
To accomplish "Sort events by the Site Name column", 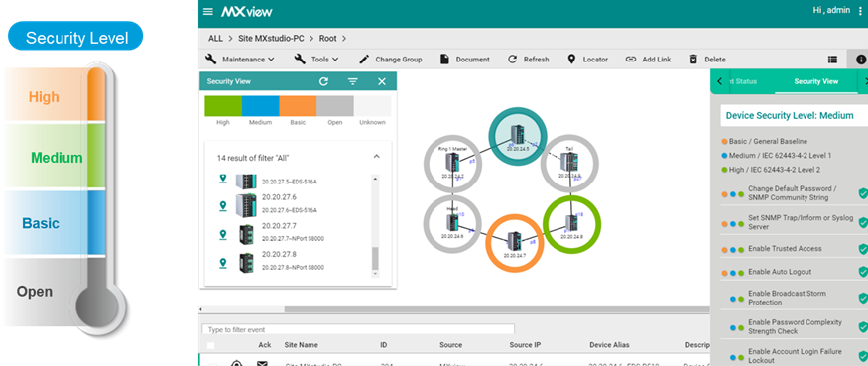I will coord(302,345).
